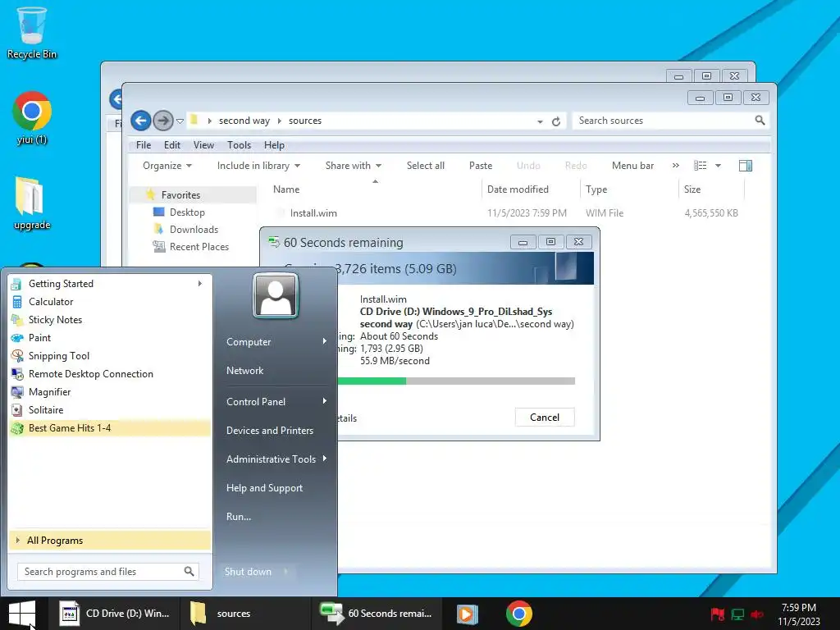Click the copy progress bar
This screenshot has width=840, height=630.
point(456,381)
